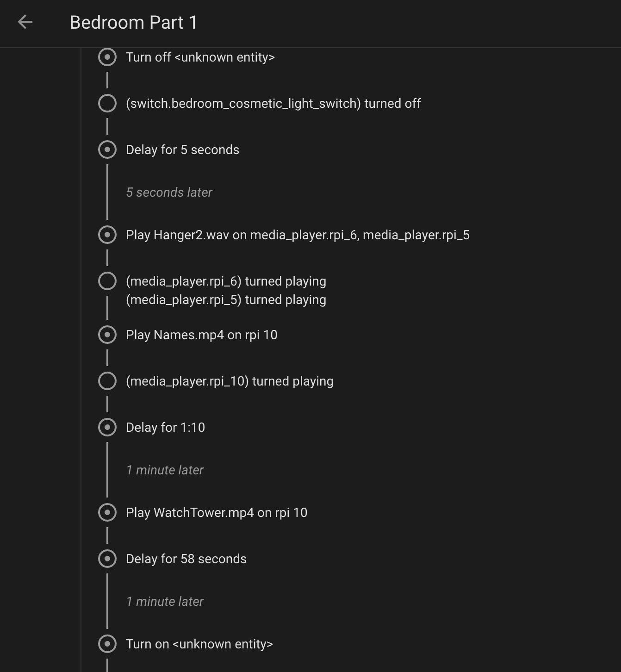
Task: Select the 'Turn on <unknown entity>' node
Action: pyautogui.click(x=107, y=644)
